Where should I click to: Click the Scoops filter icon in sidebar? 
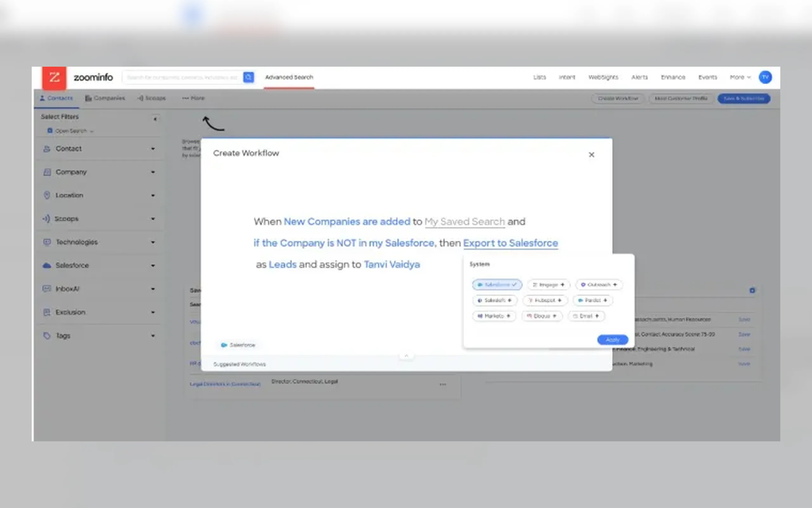[x=46, y=219]
